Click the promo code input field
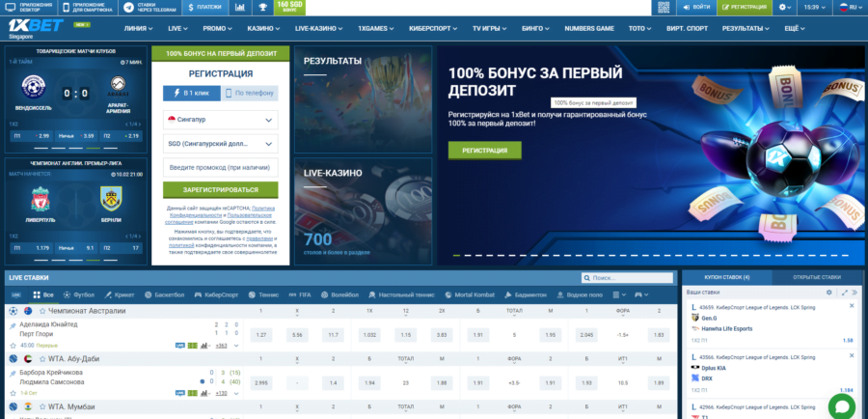The height and width of the screenshot is (419, 868). (220, 167)
